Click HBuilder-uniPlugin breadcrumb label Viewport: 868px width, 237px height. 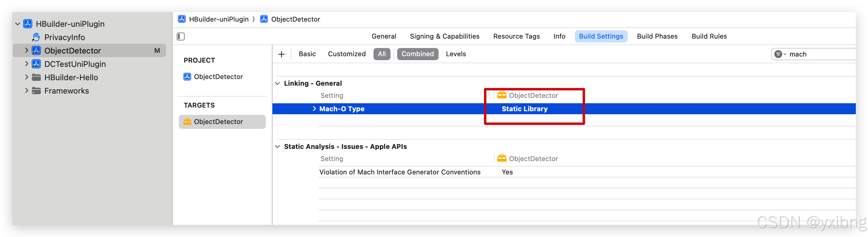(219, 19)
